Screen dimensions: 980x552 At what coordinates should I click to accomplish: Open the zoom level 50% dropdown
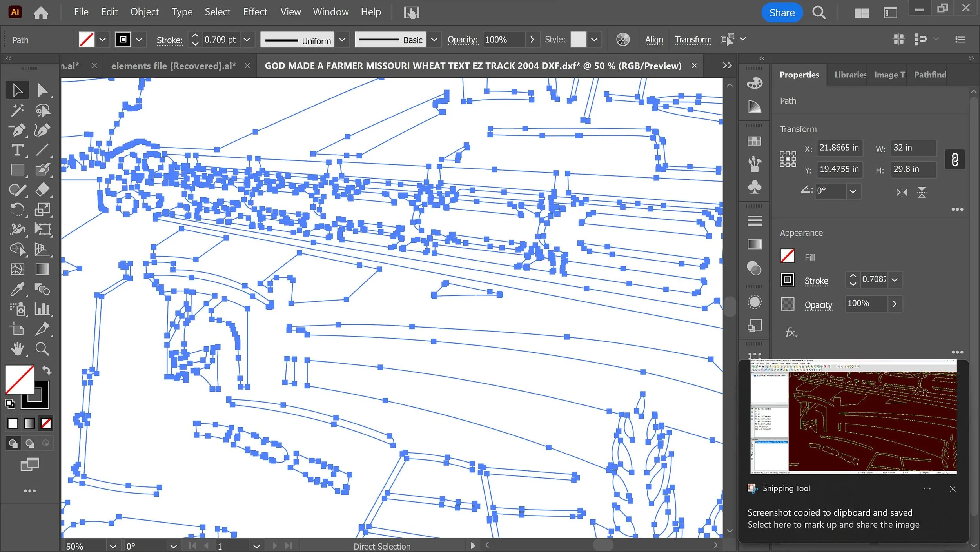(113, 546)
